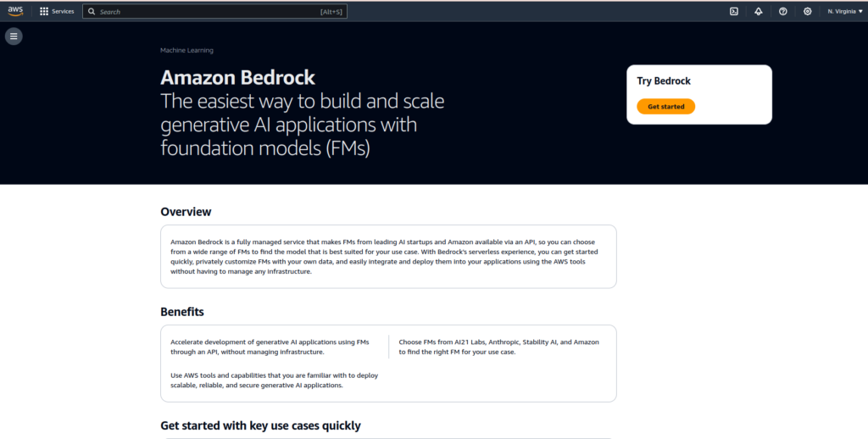
Task: Click the Get started with key use cases heading
Action: point(261,425)
